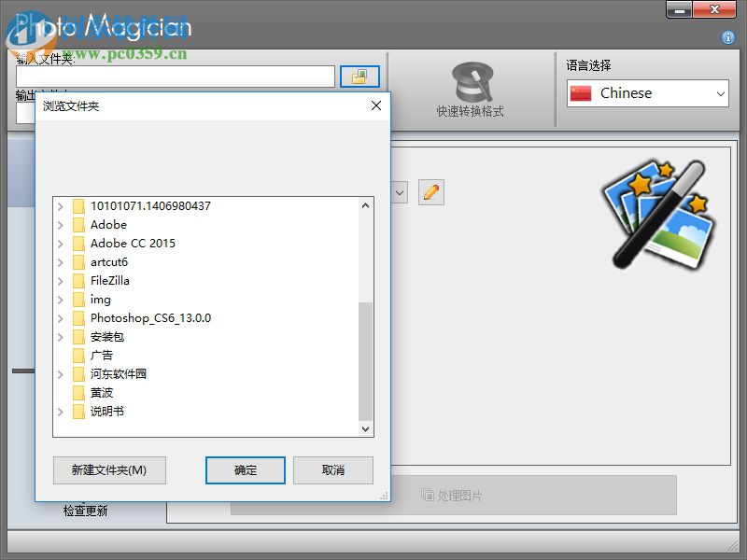Click the pencil edit icon
Screen dimensions: 747x560
point(430,192)
